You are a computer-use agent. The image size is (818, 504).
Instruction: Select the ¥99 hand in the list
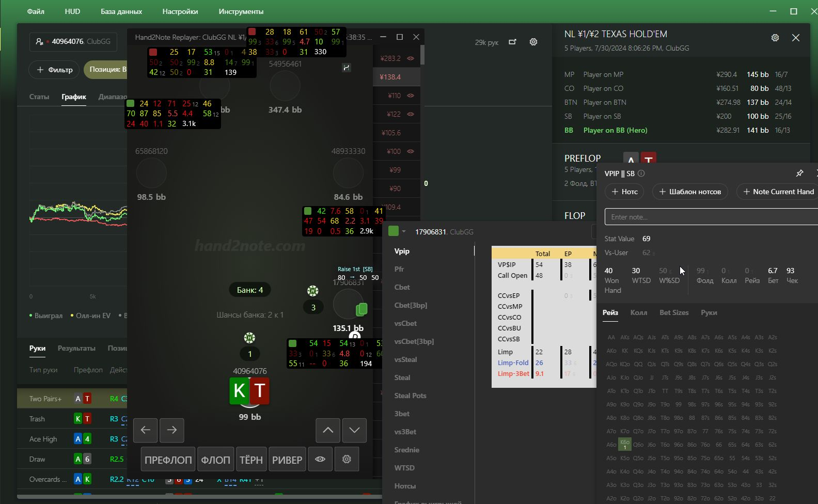(x=396, y=170)
